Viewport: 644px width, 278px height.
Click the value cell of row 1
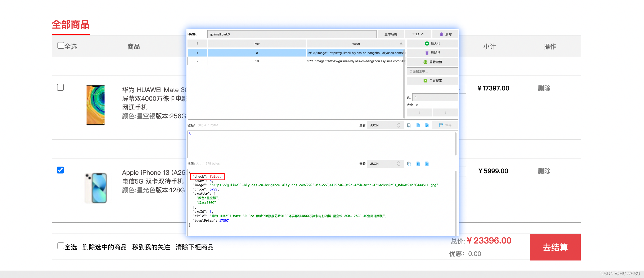coord(356,53)
